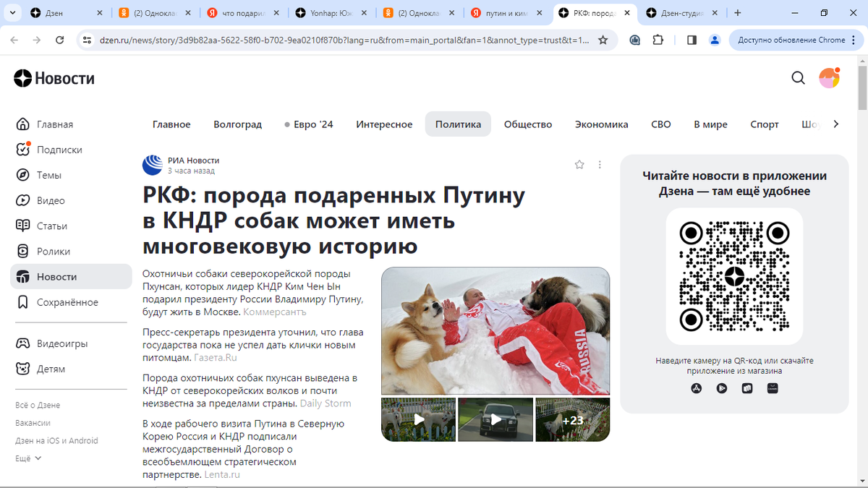This screenshot has height=488, width=868.
Task: Select the Евро '24 category tab
Action: pos(309,124)
